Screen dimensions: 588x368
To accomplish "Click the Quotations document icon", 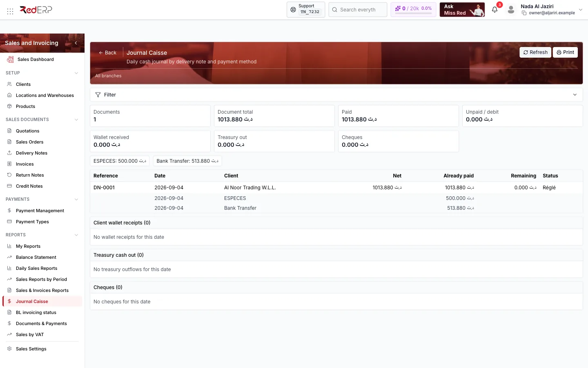I will pyautogui.click(x=9, y=131).
